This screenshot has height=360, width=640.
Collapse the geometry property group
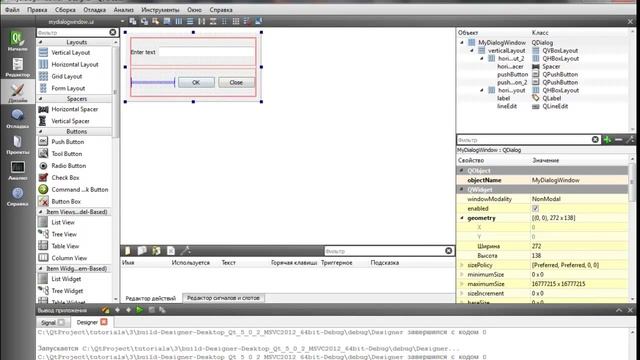pos(462,218)
